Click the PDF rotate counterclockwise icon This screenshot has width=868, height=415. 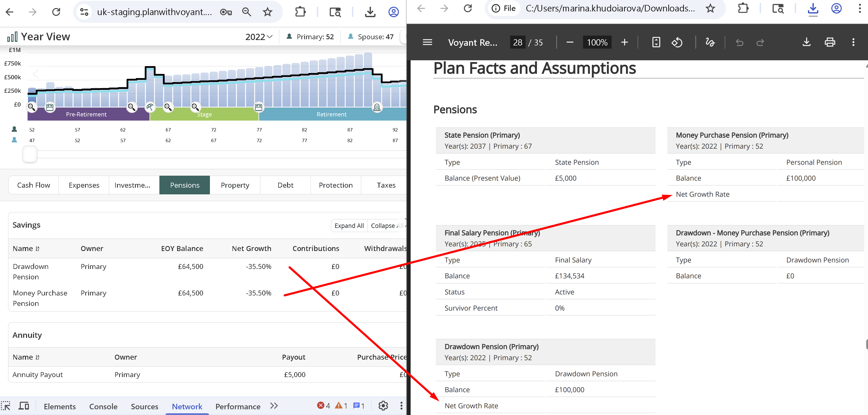pyautogui.click(x=677, y=42)
